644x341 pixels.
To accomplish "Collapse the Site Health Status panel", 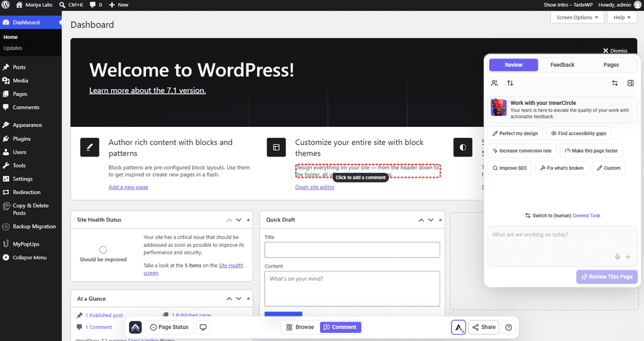I will (x=248, y=220).
